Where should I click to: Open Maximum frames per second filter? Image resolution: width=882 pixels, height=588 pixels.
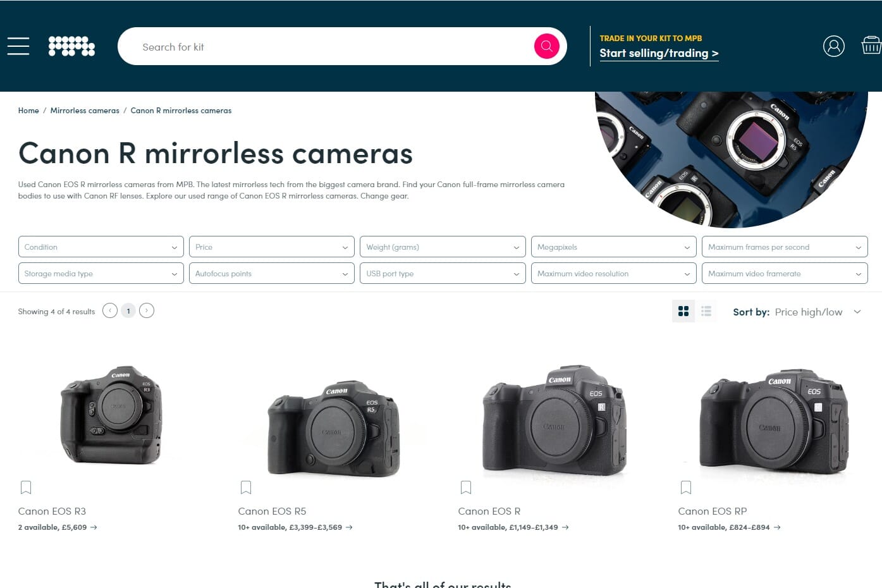(785, 247)
